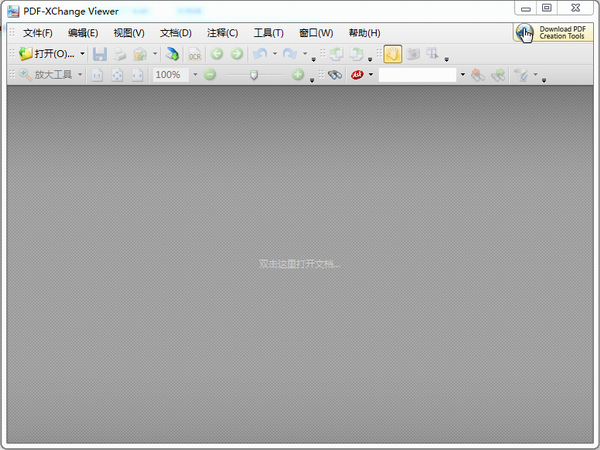Click the green minus zoom-out button
The height and width of the screenshot is (450, 600).
click(x=210, y=74)
